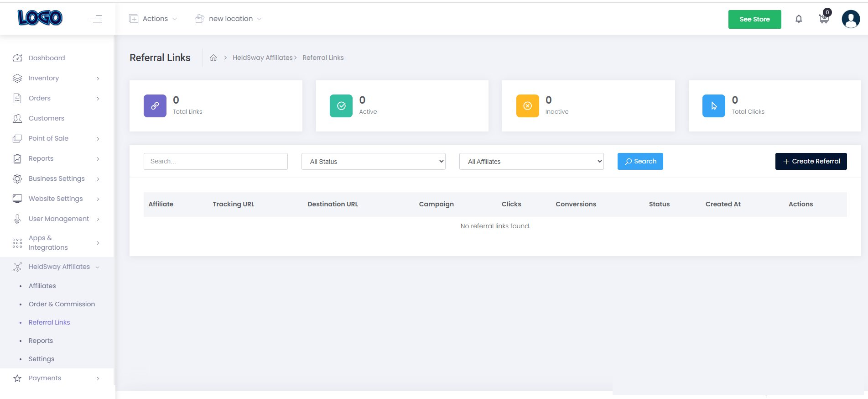Open the Actions dropdown in header
The image size is (868, 399).
pos(154,19)
